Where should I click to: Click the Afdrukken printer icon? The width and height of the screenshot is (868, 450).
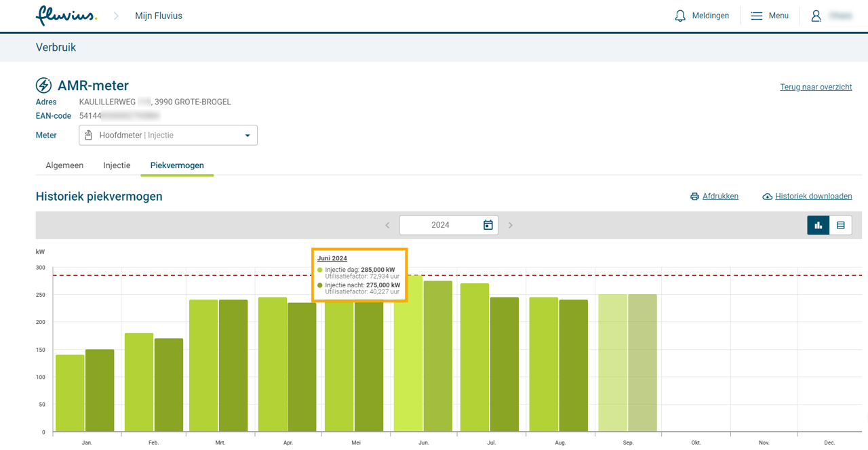(694, 197)
